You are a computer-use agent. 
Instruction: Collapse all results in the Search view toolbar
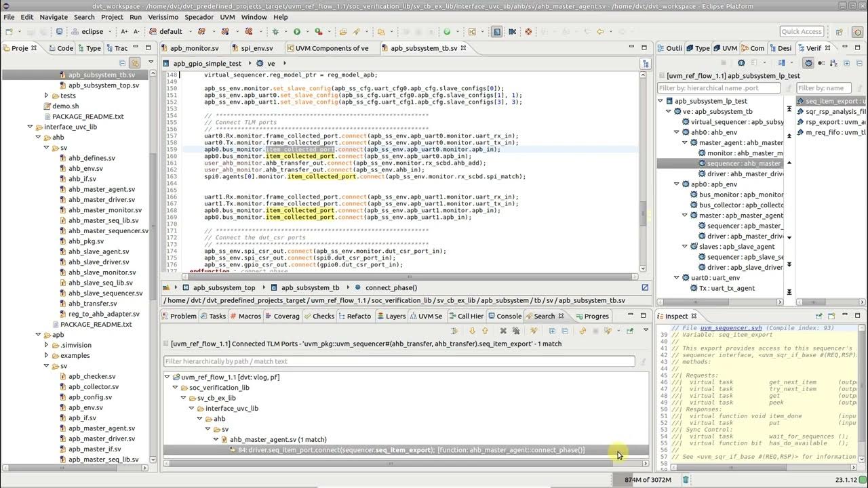(565, 329)
